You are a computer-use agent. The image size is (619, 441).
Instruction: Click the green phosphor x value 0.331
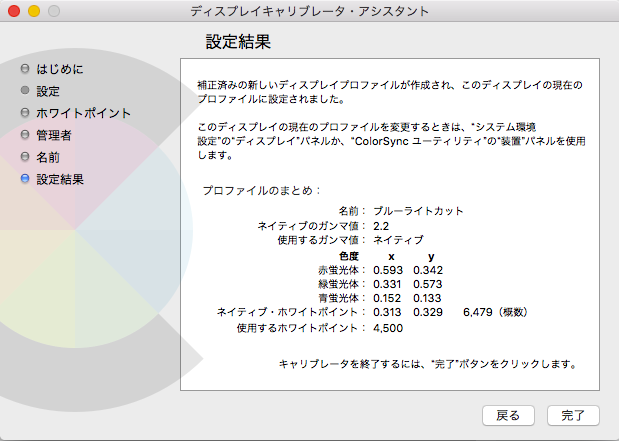[x=387, y=284]
